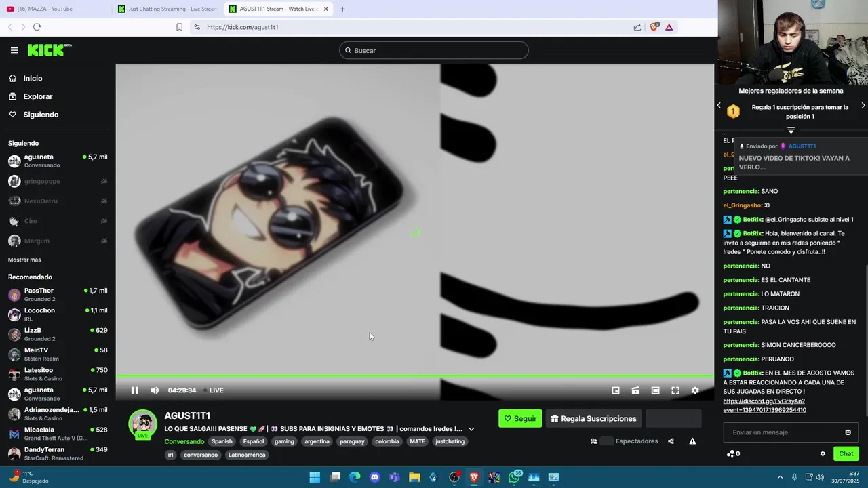
Task: Close the AGUST1T1 Stream tab
Action: click(325, 9)
